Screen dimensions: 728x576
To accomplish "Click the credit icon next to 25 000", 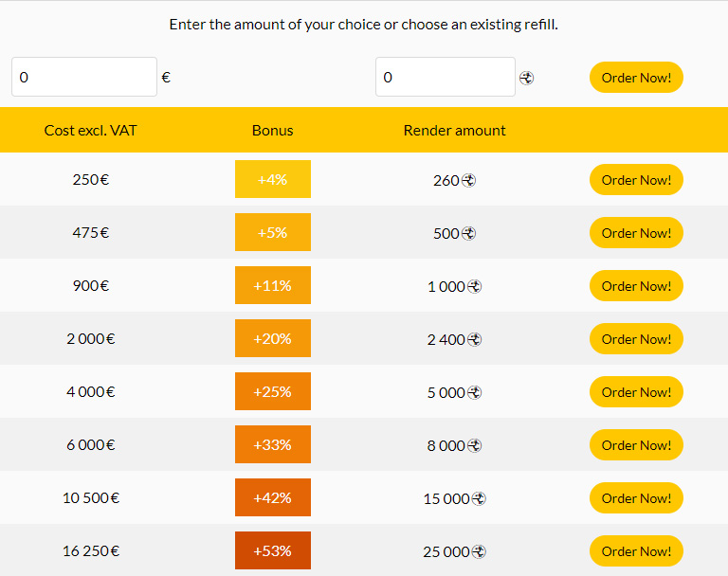I will 479,551.
